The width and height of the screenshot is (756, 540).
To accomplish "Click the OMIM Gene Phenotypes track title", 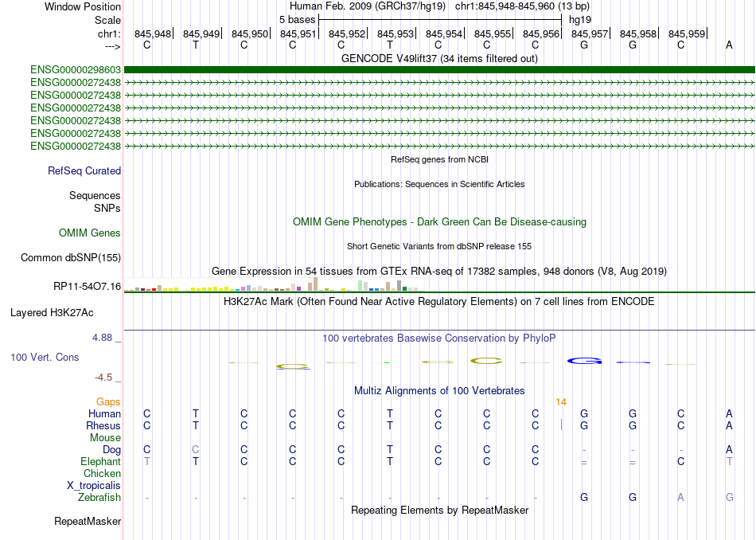I will coord(439,222).
